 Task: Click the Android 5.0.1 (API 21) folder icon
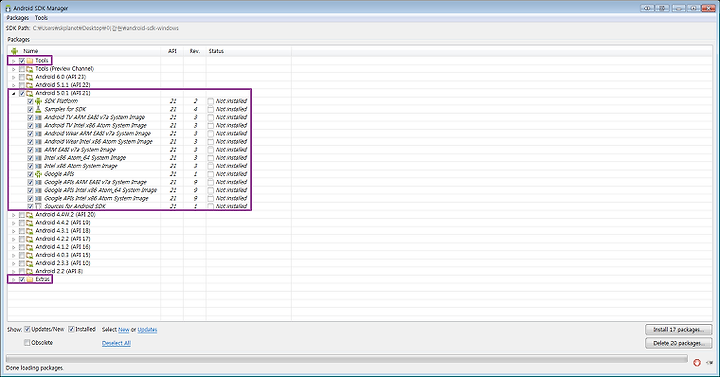(x=30, y=93)
